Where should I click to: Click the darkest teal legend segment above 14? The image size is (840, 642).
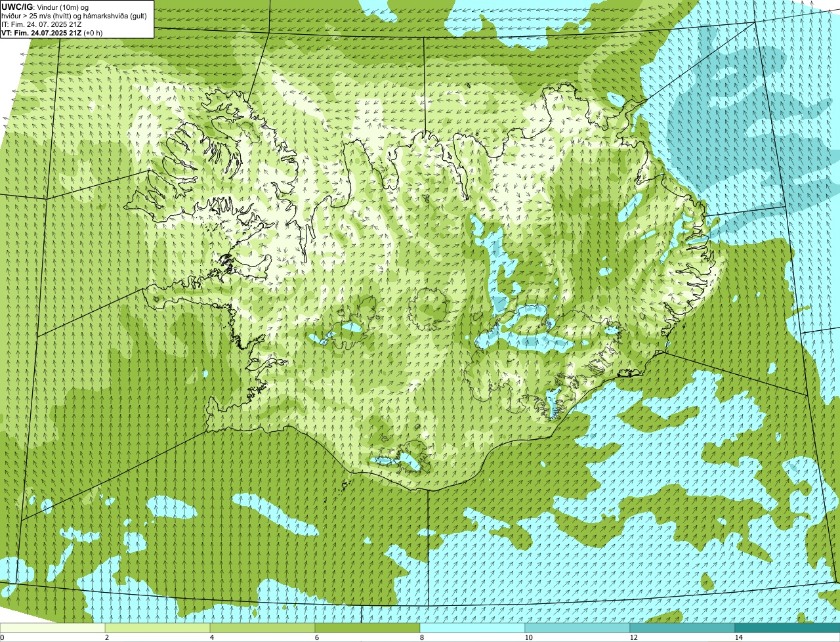click(787, 628)
